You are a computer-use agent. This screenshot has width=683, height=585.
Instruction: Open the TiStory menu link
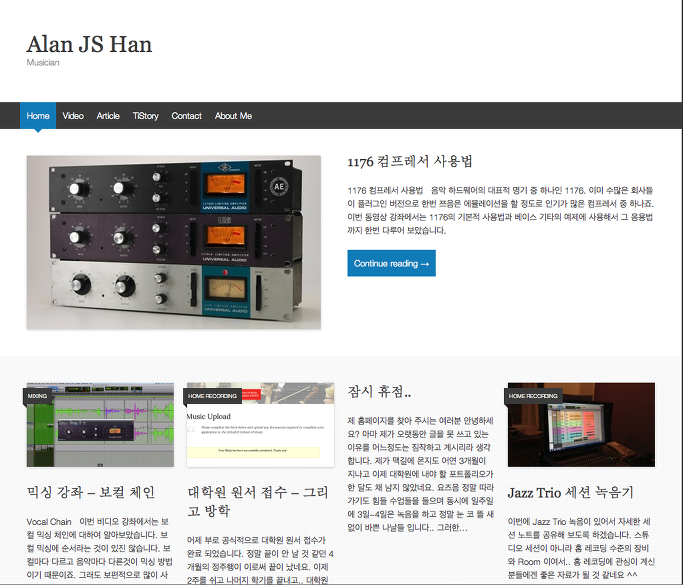click(x=145, y=115)
